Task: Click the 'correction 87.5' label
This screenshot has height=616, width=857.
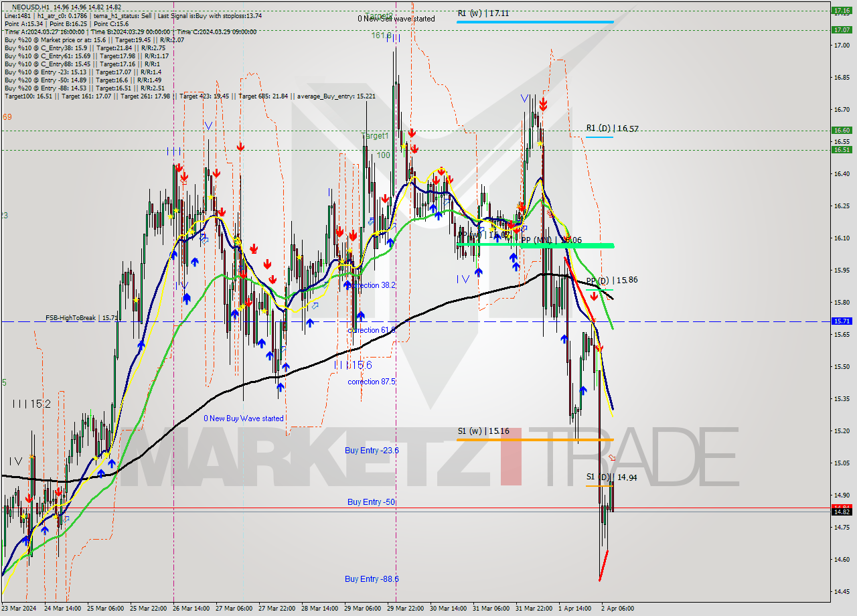Action: click(x=372, y=382)
